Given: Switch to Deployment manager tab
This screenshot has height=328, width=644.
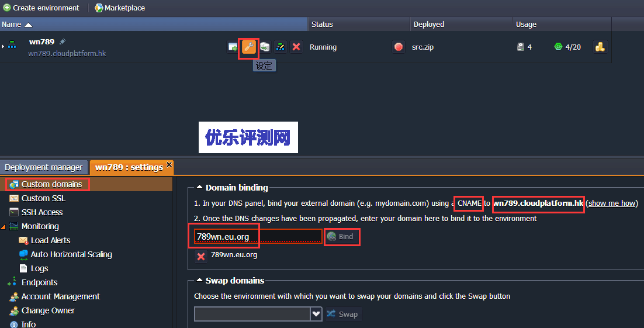Looking at the screenshot, I should [x=43, y=167].
